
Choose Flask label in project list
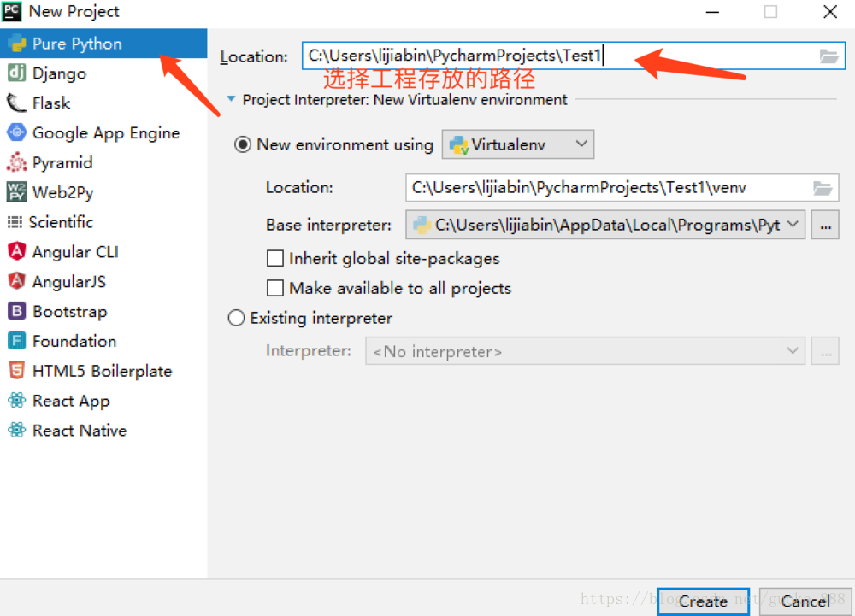[51, 103]
